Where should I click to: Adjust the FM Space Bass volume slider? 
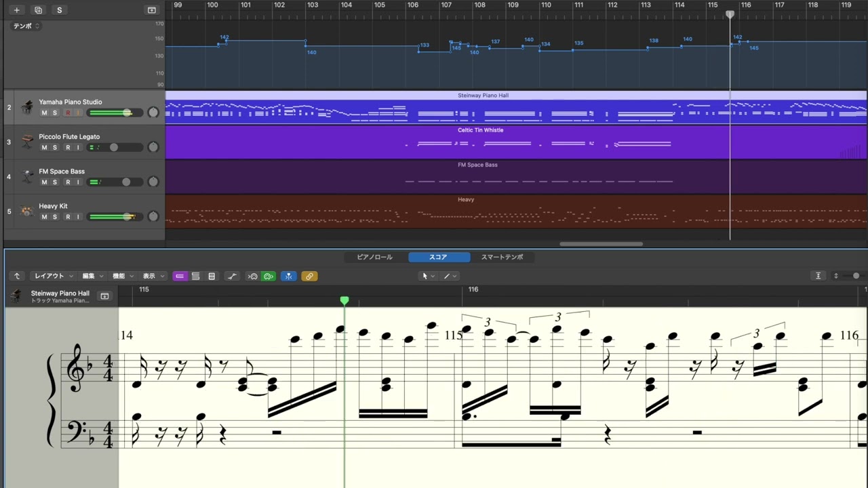[x=115, y=182]
